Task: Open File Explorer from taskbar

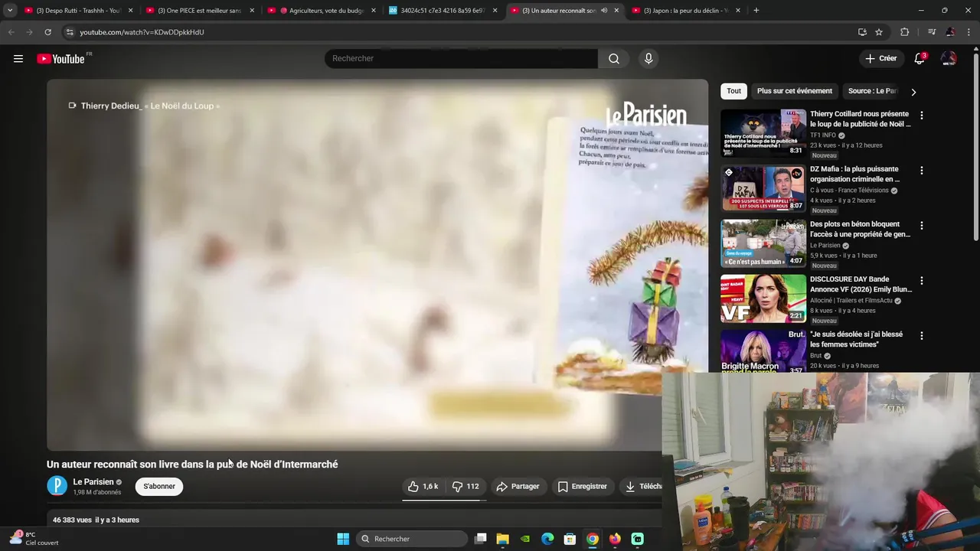Action: click(502, 539)
